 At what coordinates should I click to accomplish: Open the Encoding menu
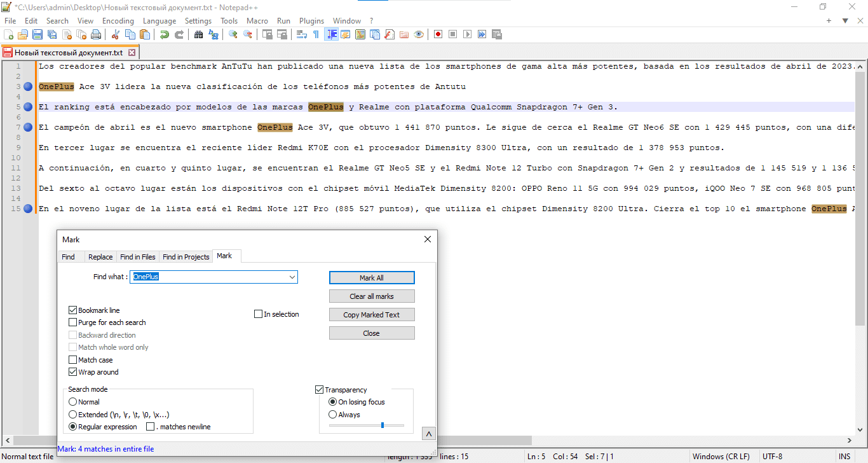(x=118, y=21)
